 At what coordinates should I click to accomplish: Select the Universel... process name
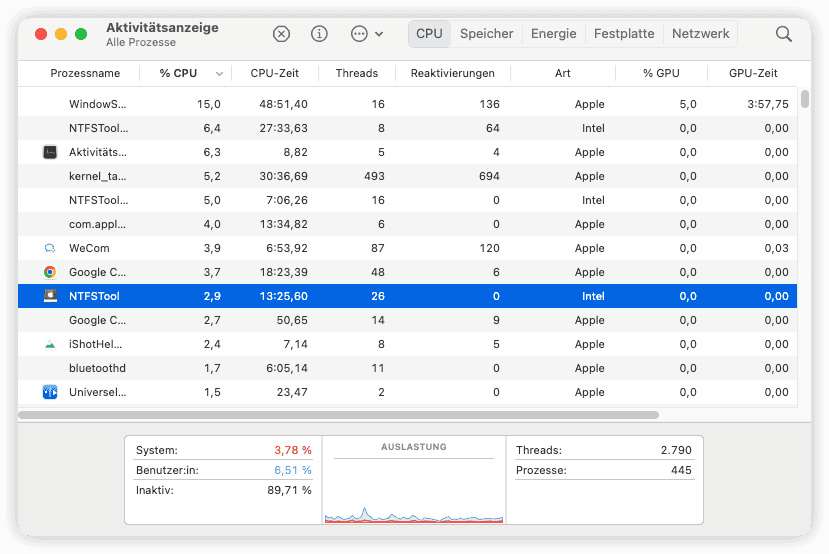pos(97,392)
